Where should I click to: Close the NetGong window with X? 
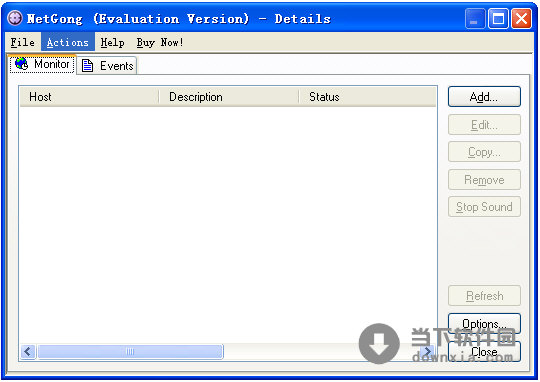521,19
